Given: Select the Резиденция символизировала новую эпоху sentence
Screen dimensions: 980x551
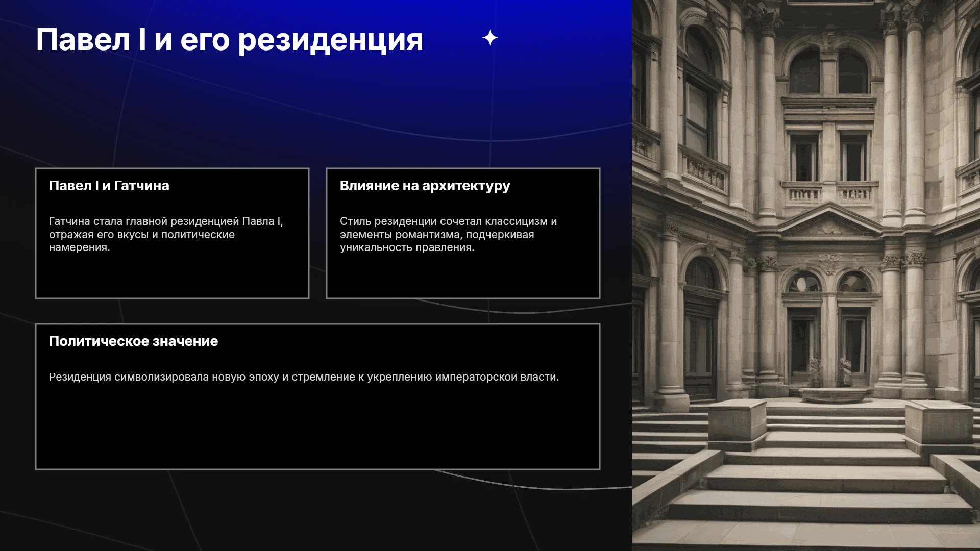Looking at the screenshot, I should 304,377.
